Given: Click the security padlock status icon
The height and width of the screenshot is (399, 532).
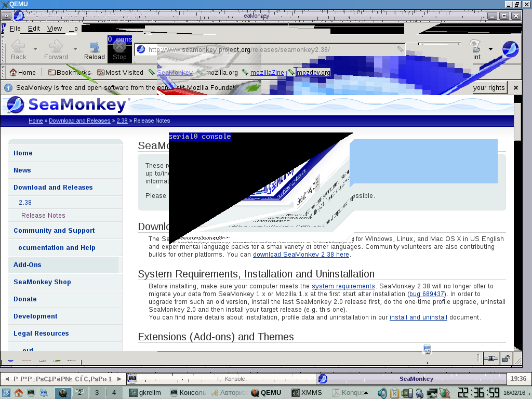Looking at the screenshot, I should (506, 358).
